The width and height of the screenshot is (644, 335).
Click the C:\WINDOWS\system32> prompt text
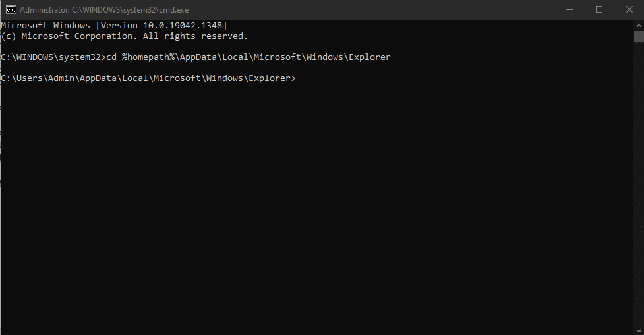(53, 57)
